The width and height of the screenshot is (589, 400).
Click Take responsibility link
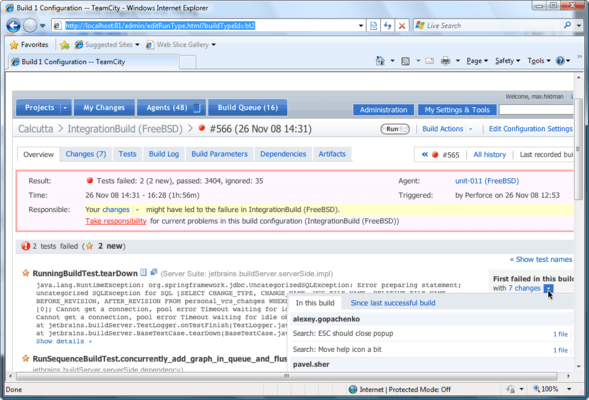pyautogui.click(x=116, y=221)
